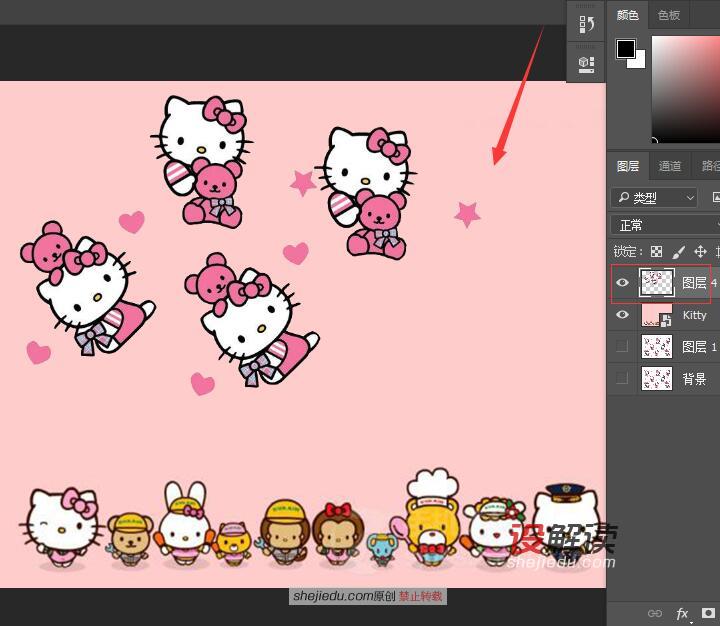Click the lock image pixels brush icon
This screenshot has height=626, width=720.
coord(678,252)
